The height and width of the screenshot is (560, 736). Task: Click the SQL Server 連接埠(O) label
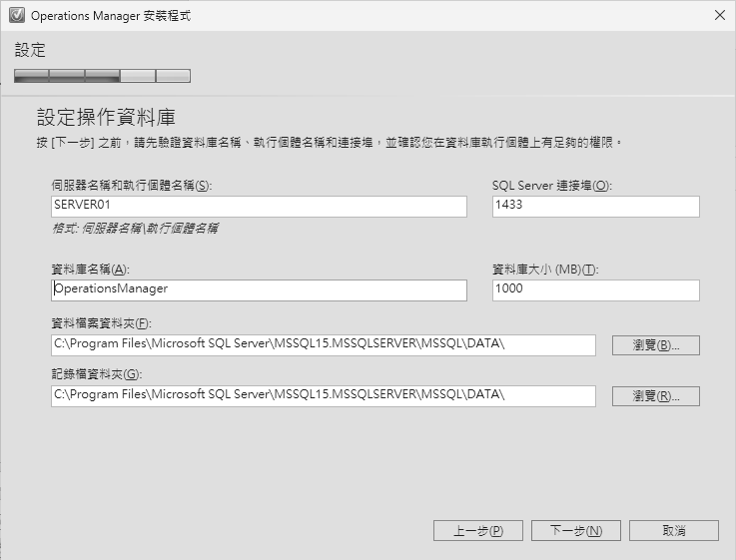pos(552,186)
